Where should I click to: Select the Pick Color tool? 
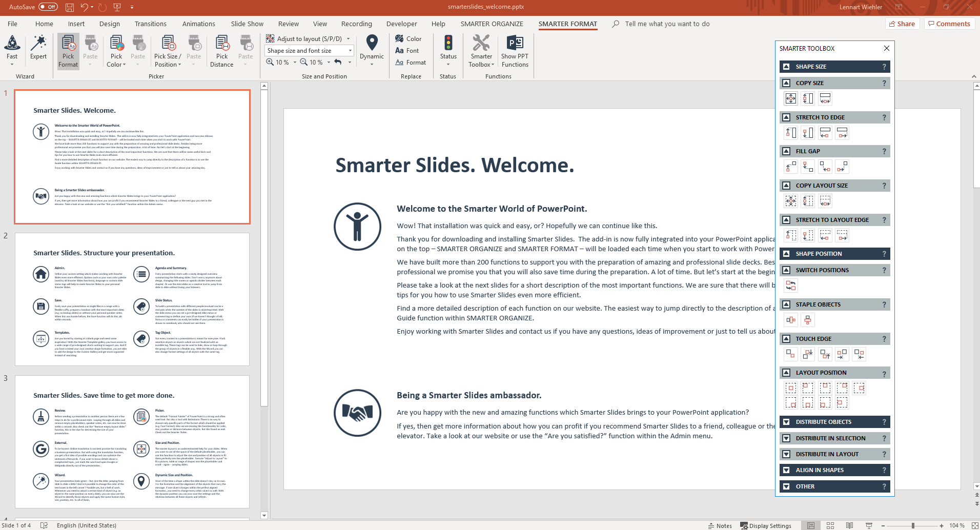(116, 50)
